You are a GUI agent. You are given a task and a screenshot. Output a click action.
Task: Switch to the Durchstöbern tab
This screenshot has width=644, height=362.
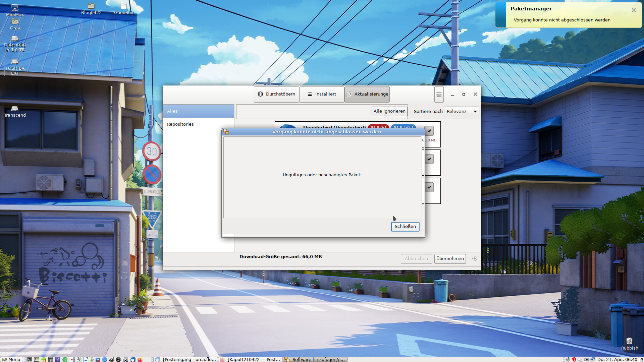point(276,94)
